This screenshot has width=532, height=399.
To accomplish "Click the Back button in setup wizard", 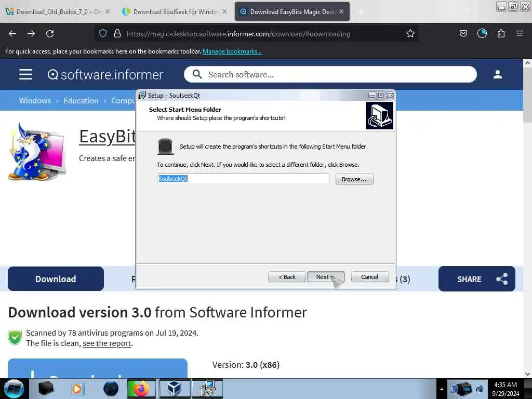I will click(x=287, y=277).
